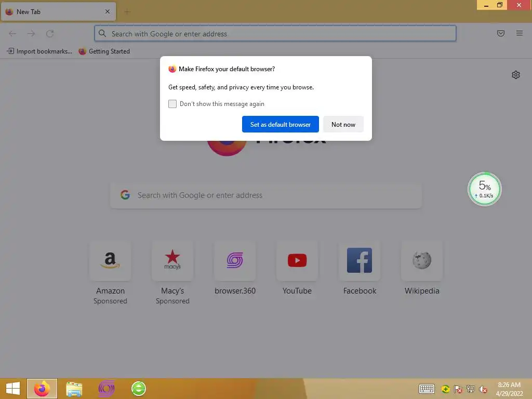
Task: Click Set as default browser button
Action: click(x=280, y=124)
